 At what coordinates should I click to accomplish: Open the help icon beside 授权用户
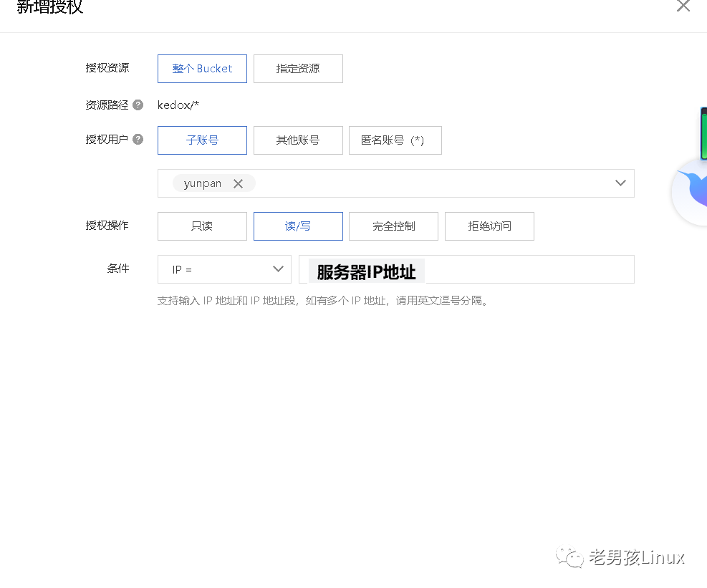138,140
